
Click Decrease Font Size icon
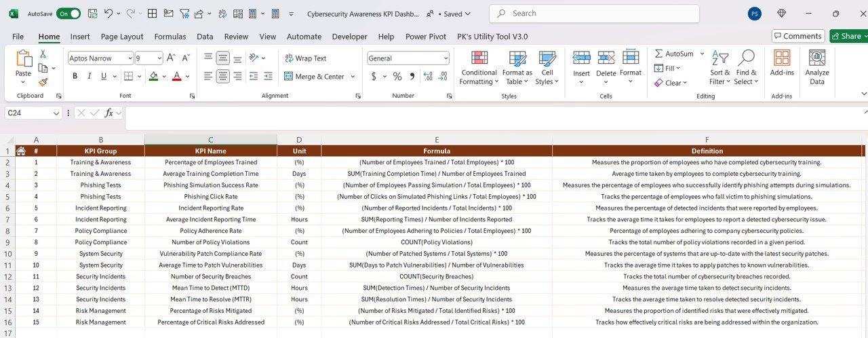[x=186, y=58]
